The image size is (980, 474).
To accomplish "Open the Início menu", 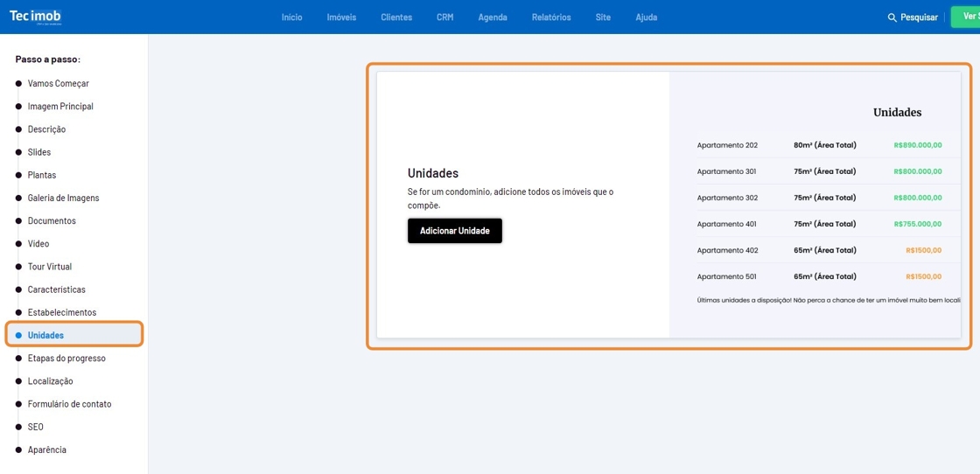I will pos(291,17).
